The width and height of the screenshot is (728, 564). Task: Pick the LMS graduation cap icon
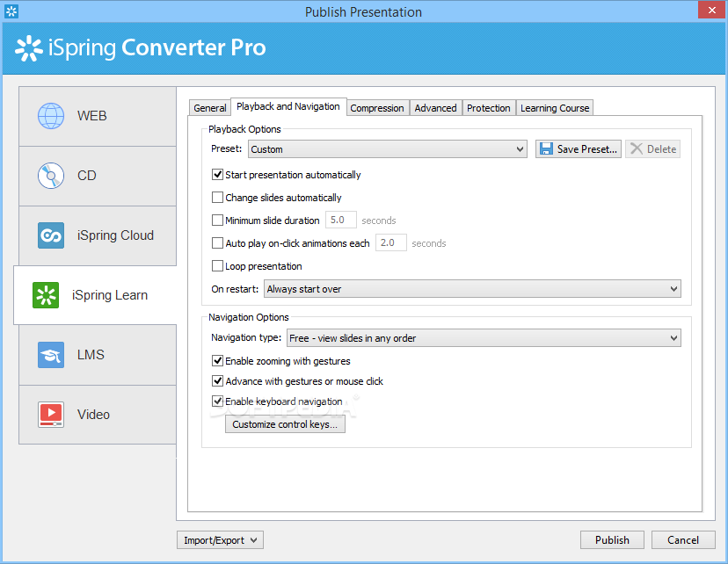(51, 355)
